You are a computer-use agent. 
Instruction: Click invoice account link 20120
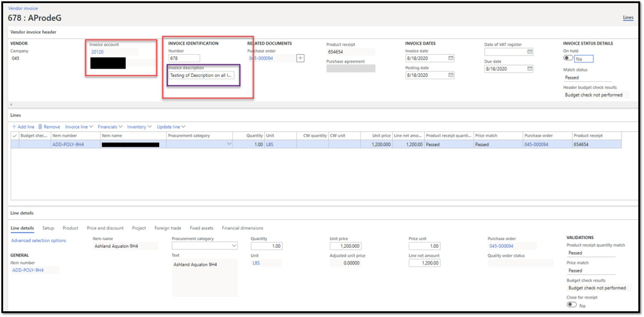97,52
